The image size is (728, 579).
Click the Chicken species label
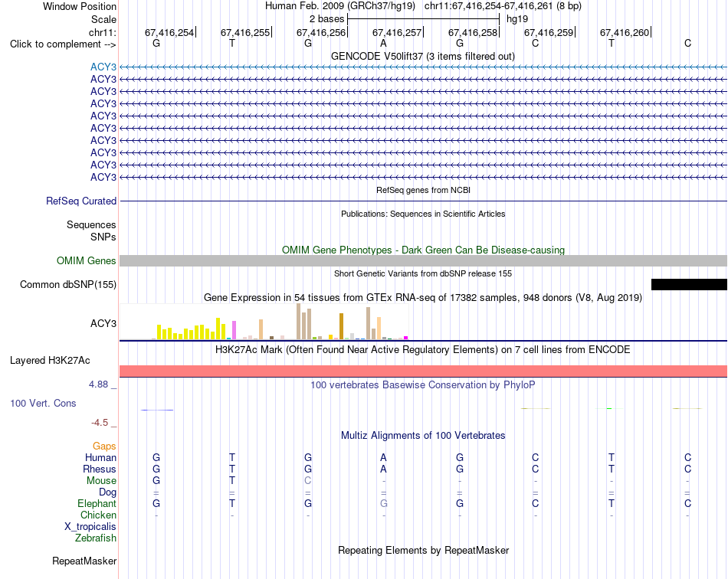point(98,515)
